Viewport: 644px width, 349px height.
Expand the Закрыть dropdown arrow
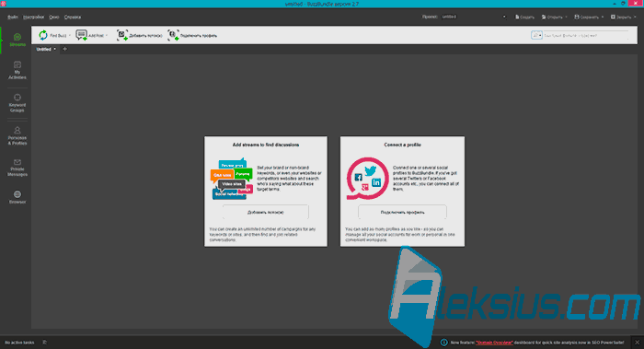(x=635, y=17)
